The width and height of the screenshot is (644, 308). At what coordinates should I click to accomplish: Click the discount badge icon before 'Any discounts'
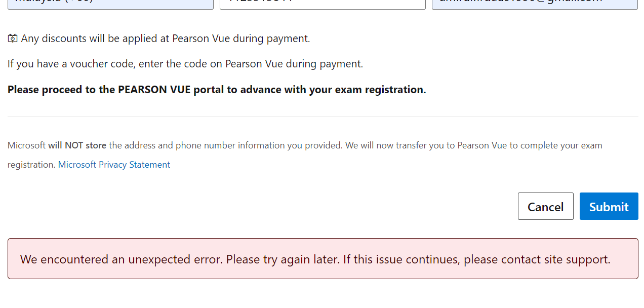13,38
